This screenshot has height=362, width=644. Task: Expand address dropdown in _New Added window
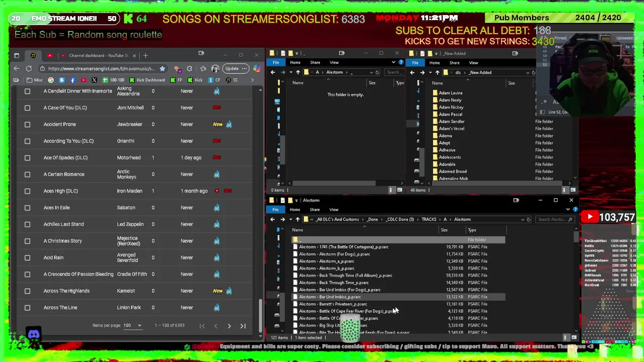pyautogui.click(x=527, y=72)
